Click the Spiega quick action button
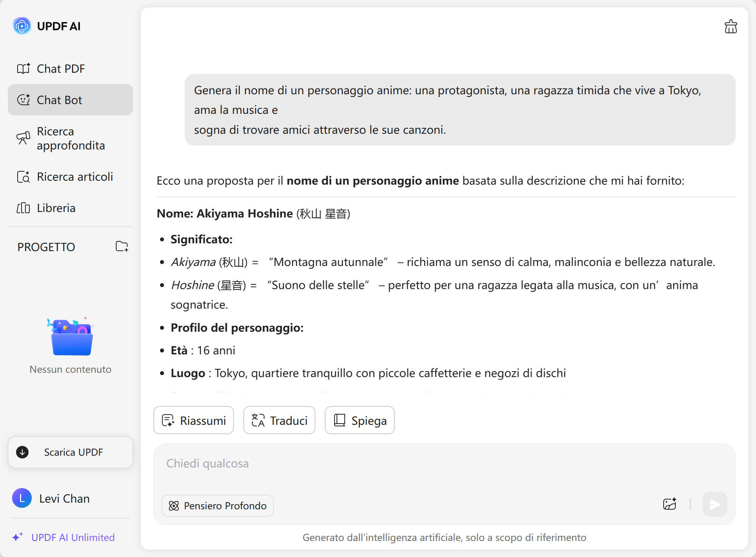The image size is (756, 557). coord(360,420)
